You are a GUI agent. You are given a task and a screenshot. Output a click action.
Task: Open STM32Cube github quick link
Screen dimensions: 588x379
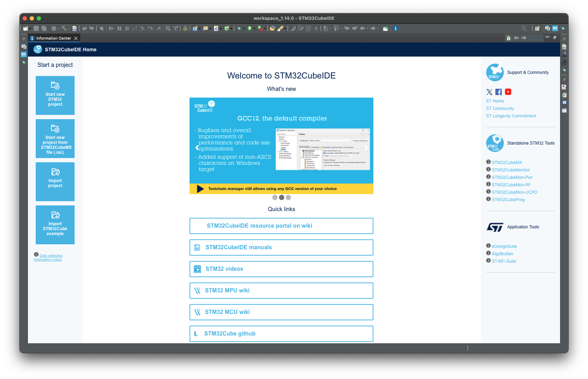[281, 334]
